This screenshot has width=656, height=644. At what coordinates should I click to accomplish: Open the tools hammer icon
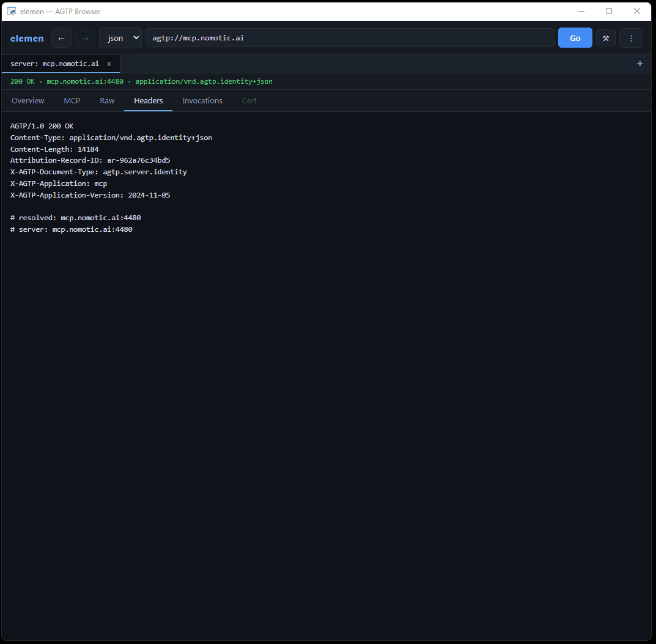click(605, 38)
